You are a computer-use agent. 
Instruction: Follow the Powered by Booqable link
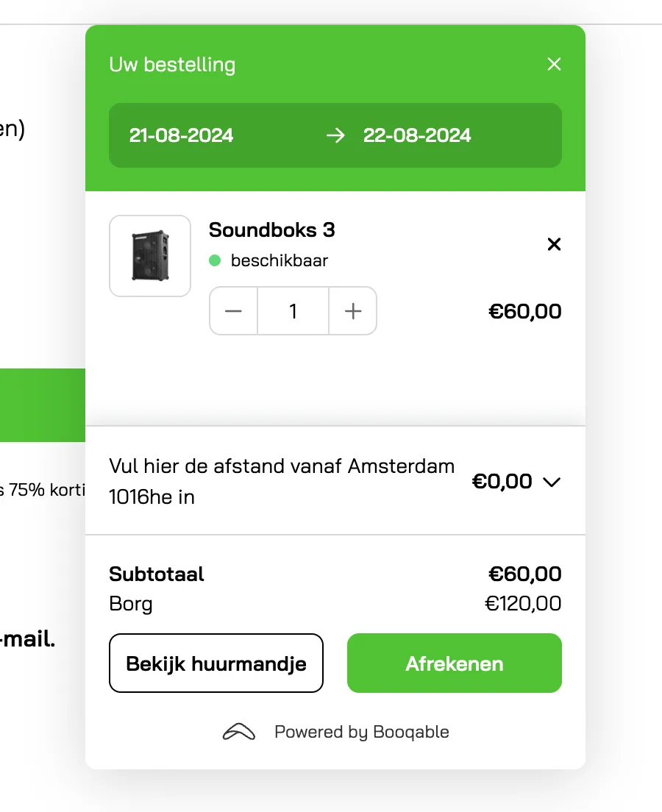(x=361, y=733)
